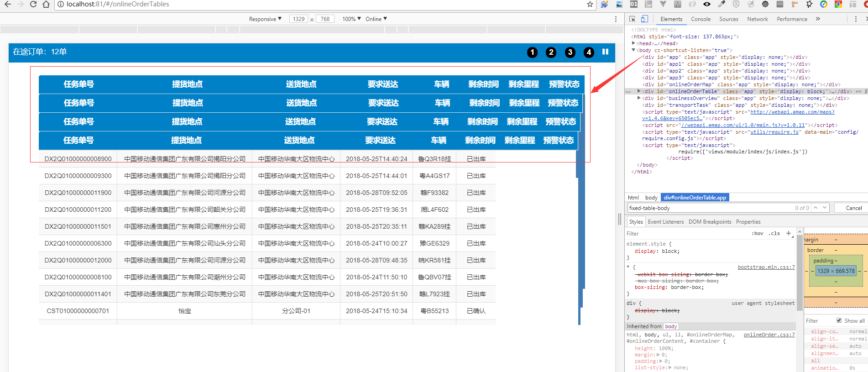Screen dimensions: 868x372
Task: Toggle the device toolbar icon in DevTools
Action: click(644, 19)
